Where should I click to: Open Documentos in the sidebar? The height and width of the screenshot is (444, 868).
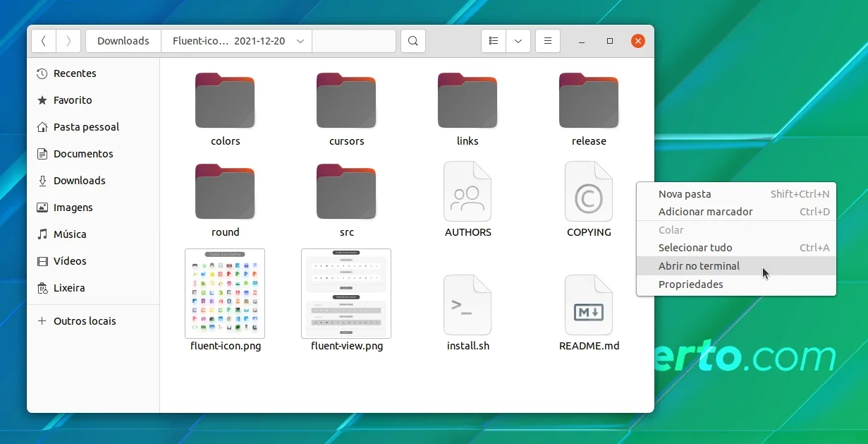pyautogui.click(x=94, y=154)
